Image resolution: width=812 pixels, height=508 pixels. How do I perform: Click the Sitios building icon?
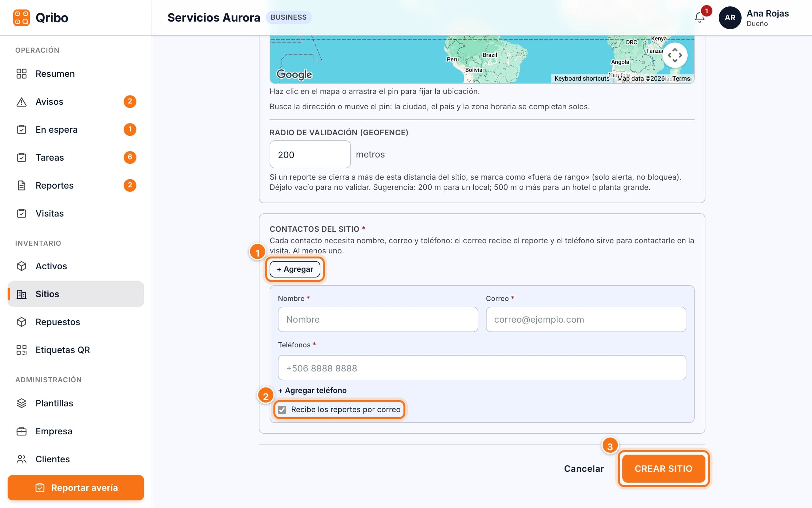[22, 294]
